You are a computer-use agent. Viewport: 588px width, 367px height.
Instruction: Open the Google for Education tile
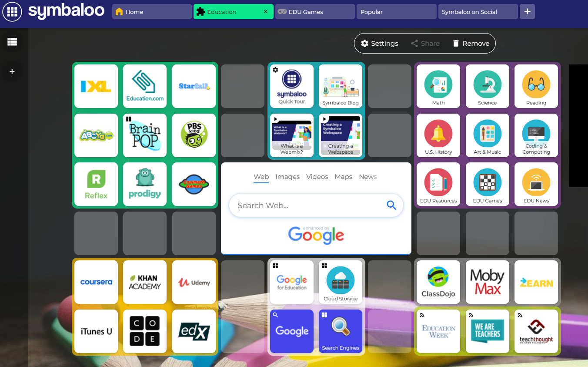(x=292, y=282)
